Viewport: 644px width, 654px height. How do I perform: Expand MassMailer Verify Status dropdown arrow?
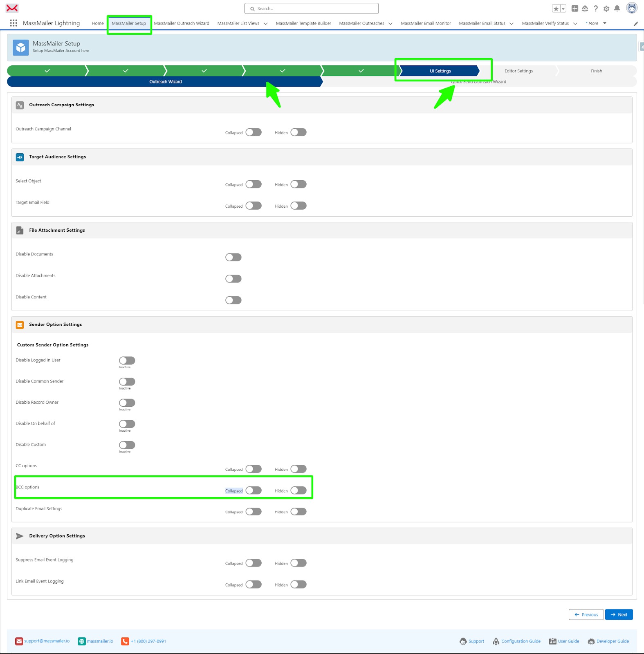(575, 24)
